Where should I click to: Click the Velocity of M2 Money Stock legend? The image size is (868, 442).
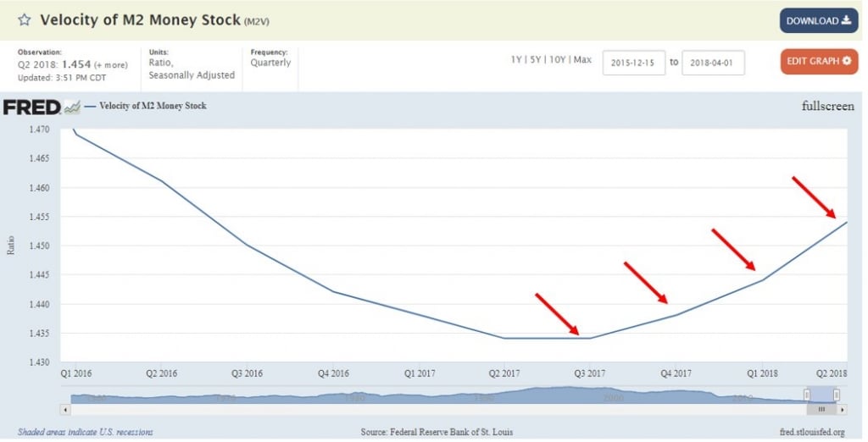pyautogui.click(x=153, y=107)
